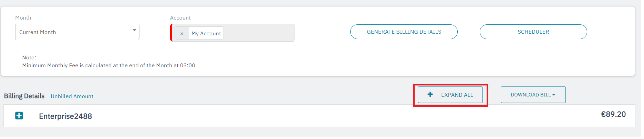Screen dimensions: 644x139
Task: Click inside the Account selection field
Action: click(258, 33)
